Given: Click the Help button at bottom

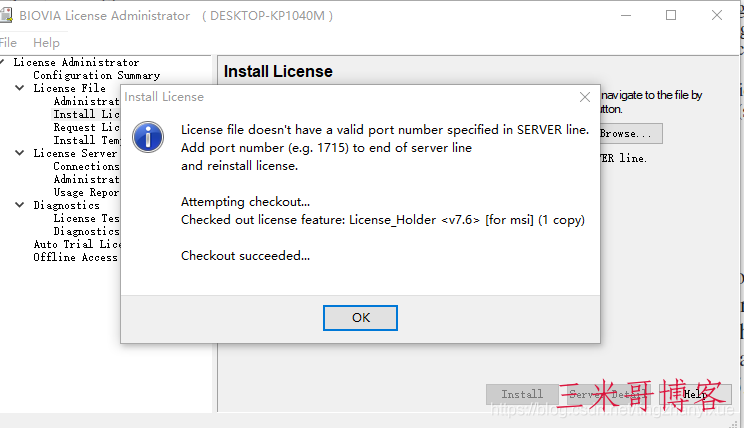Looking at the screenshot, I should [696, 394].
